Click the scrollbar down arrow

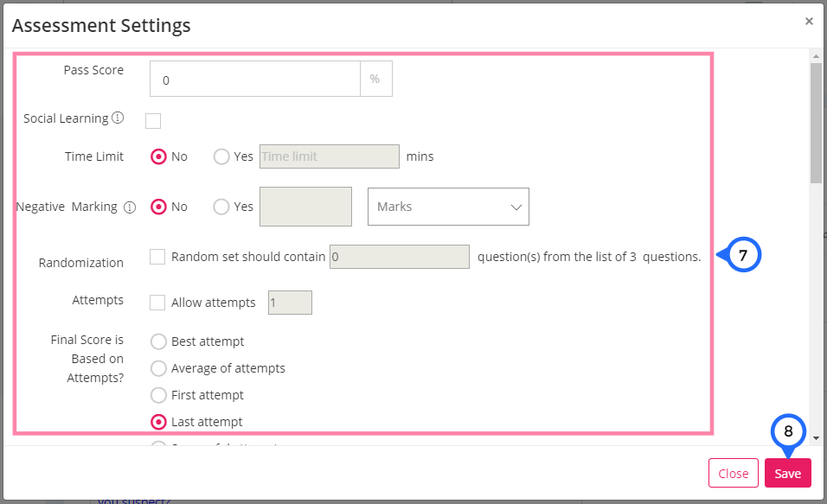(816, 437)
